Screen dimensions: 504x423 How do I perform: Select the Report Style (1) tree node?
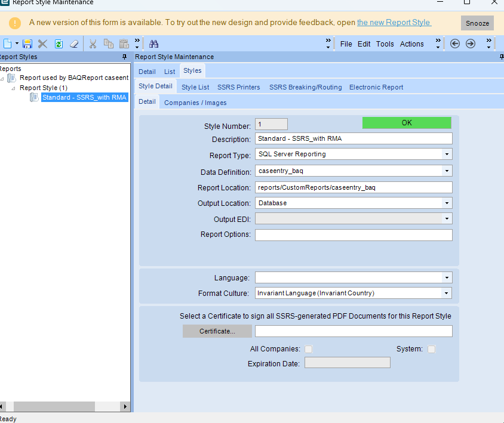[44, 88]
